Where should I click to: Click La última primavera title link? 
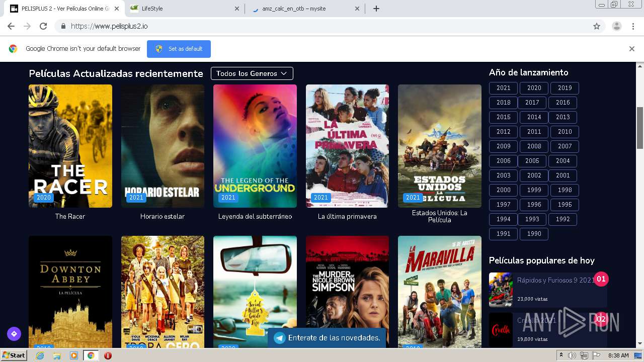(x=347, y=217)
